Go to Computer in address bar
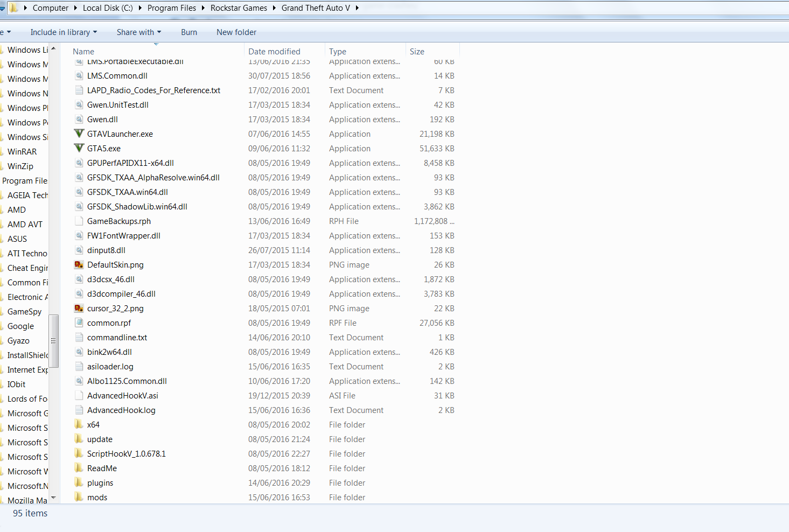The height and width of the screenshot is (532, 789). tap(51, 8)
